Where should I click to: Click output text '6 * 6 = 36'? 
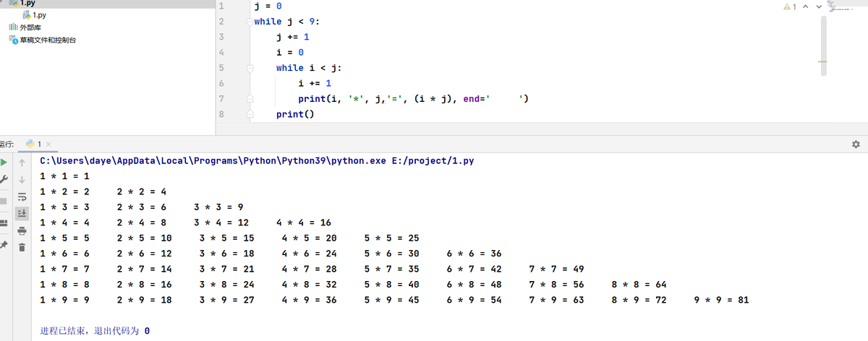coord(475,254)
